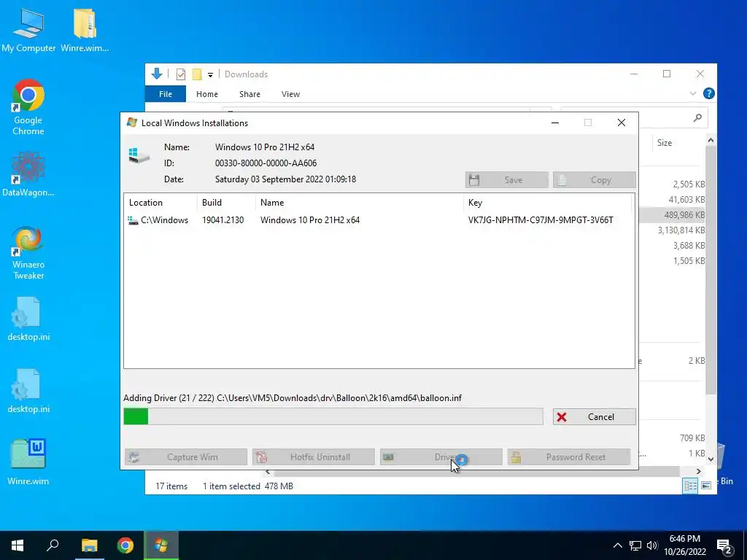Open the File tab in Downloads window
Image resolution: width=747 pixels, height=560 pixels.
pos(166,94)
